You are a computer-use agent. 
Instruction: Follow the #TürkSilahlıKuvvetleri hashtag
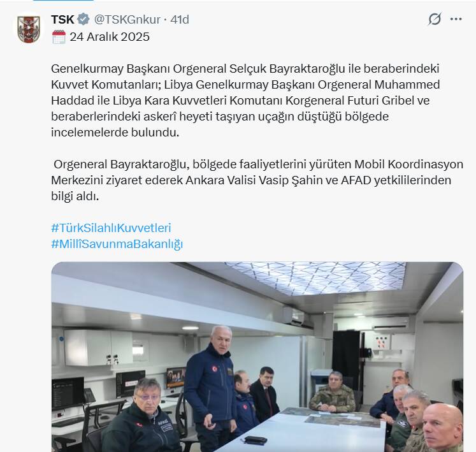111,228
